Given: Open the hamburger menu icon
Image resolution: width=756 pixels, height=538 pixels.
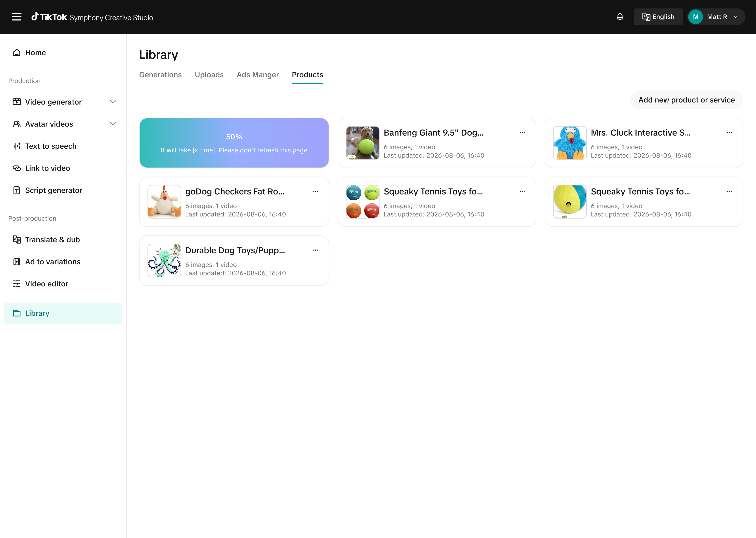Looking at the screenshot, I should [17, 17].
